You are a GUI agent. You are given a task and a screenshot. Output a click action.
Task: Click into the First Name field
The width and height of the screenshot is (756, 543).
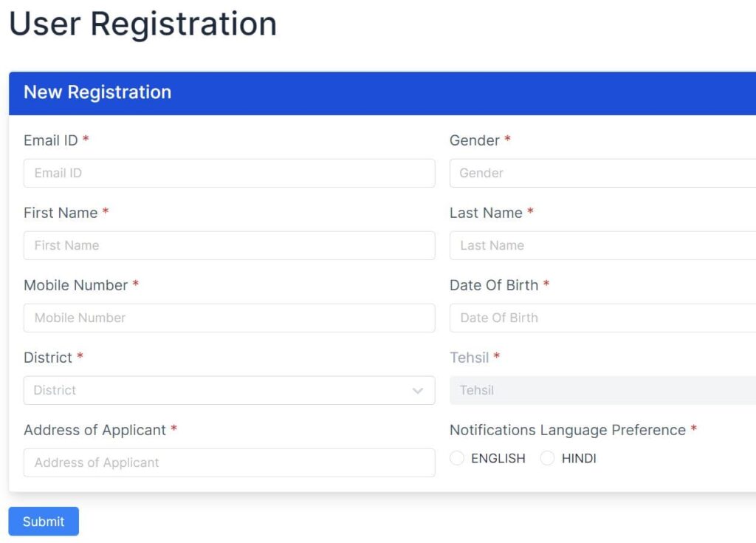pos(229,246)
